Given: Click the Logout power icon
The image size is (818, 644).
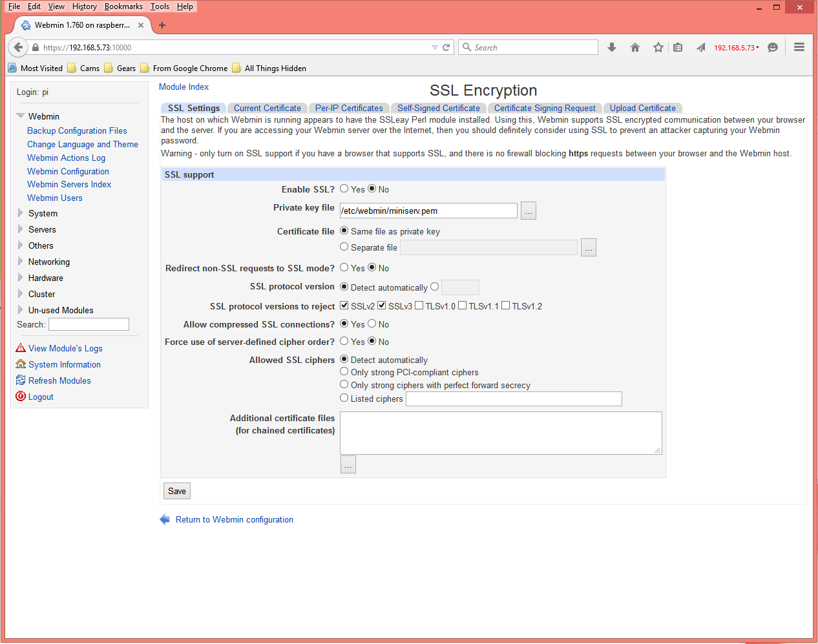Looking at the screenshot, I should 20,397.
